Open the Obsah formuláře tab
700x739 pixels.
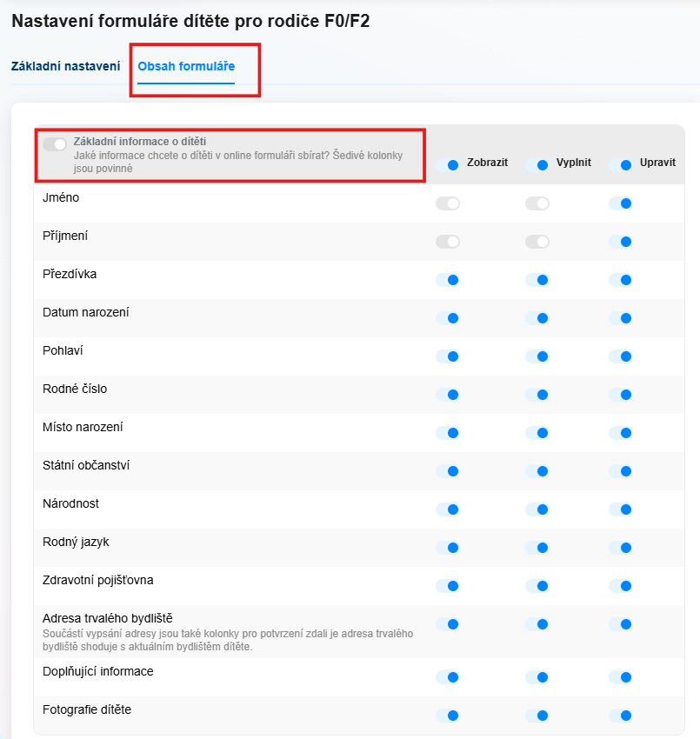click(x=186, y=66)
